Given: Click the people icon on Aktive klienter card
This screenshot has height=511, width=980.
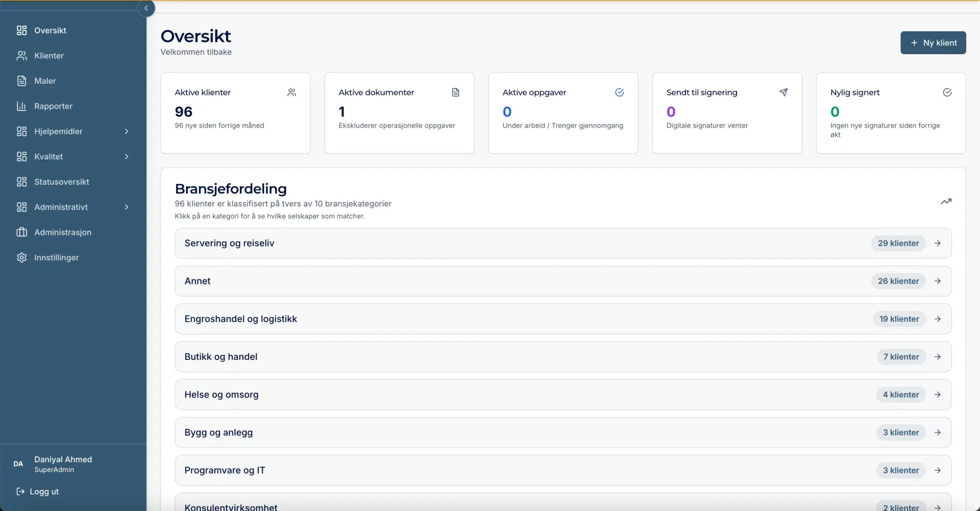Looking at the screenshot, I should (292, 92).
